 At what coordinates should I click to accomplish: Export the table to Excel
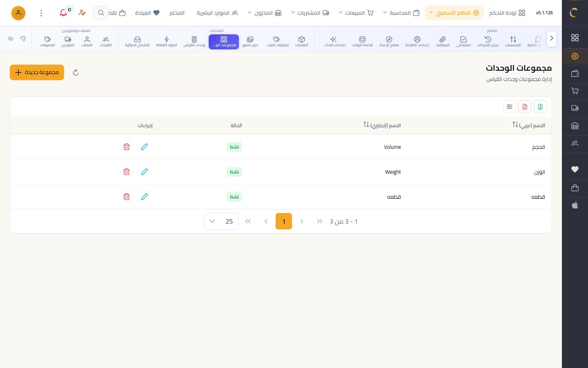[x=540, y=107]
